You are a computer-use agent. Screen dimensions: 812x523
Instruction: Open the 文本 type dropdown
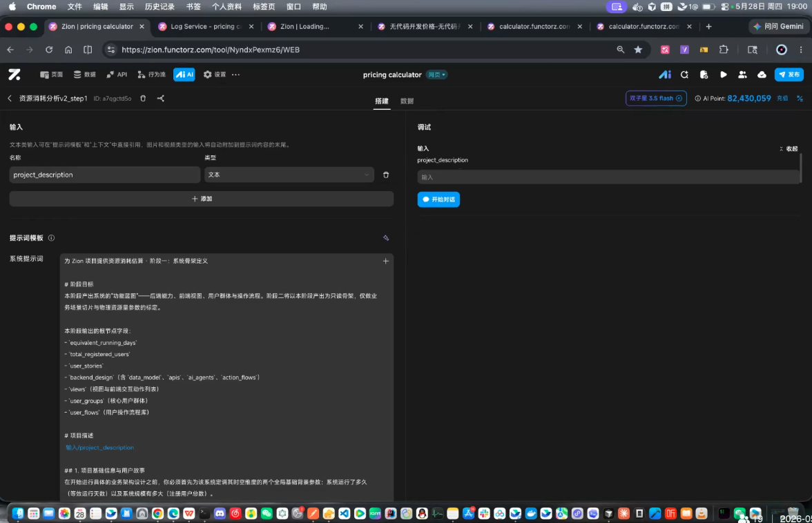coord(289,175)
